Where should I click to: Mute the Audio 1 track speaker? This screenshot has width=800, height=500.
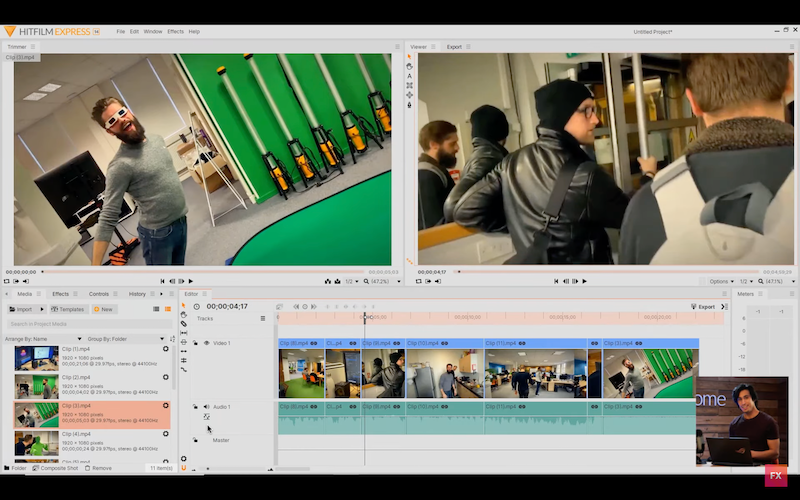point(207,407)
